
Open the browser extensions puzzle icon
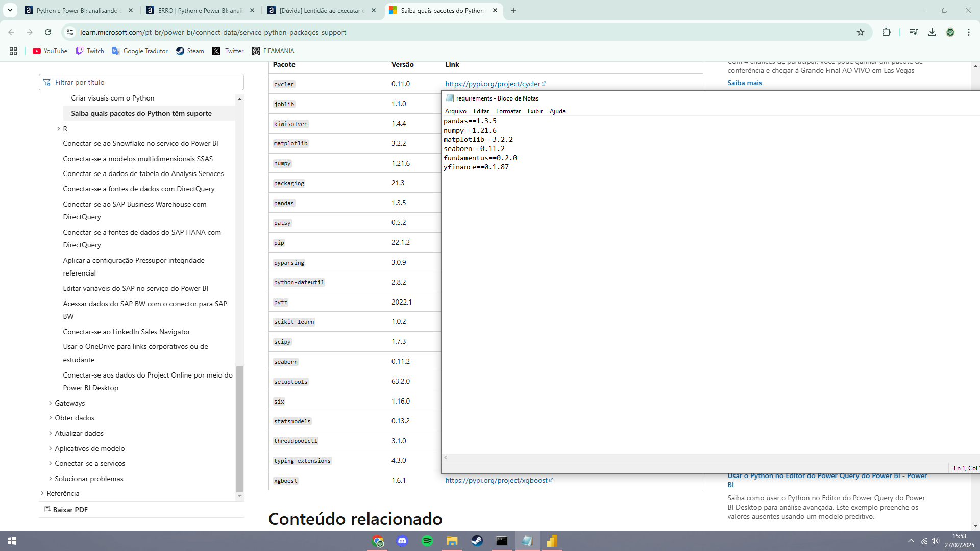click(x=886, y=32)
